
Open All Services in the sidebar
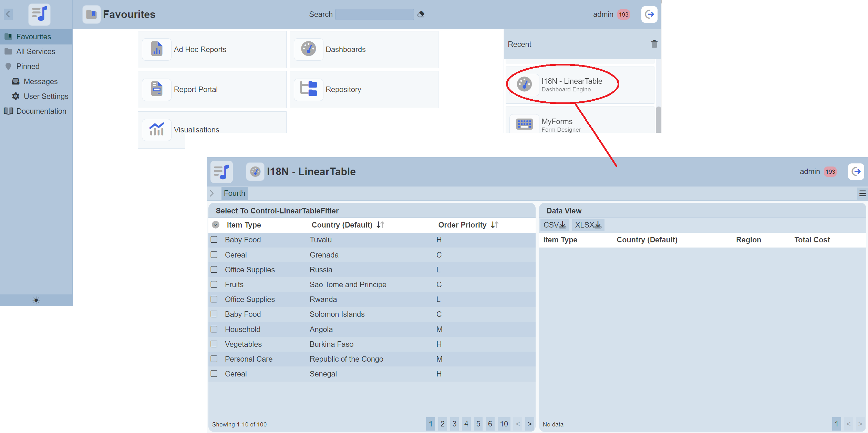coord(35,51)
